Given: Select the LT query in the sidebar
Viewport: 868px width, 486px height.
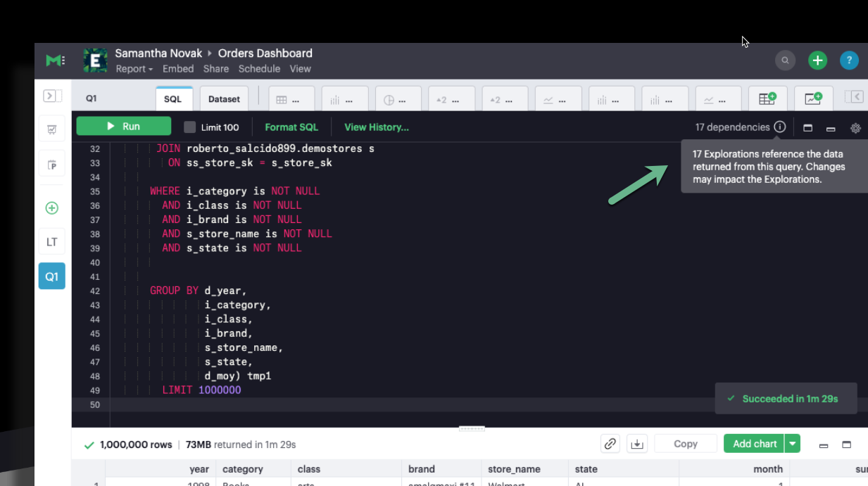Looking at the screenshot, I should [52, 242].
